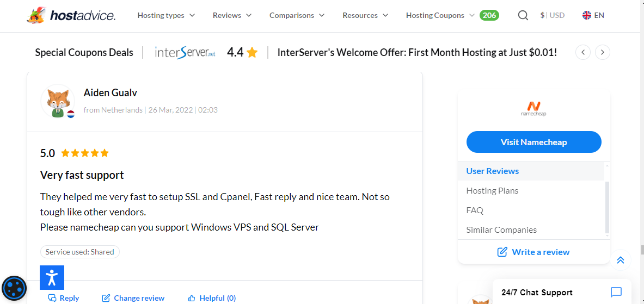Click the thumbs up Helpful icon

point(191,298)
